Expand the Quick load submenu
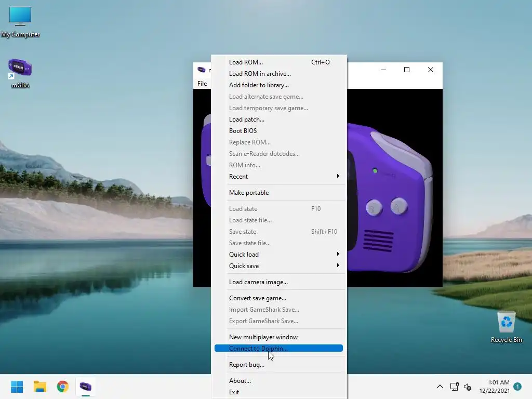532x399 pixels. [279, 255]
